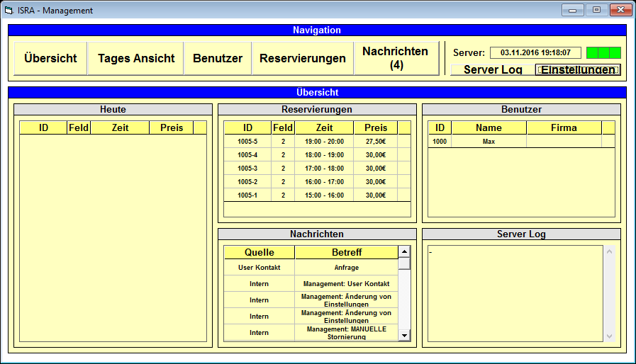Switch to Tages Ansicht view
Image resolution: width=636 pixels, height=364 pixels.
(136, 58)
